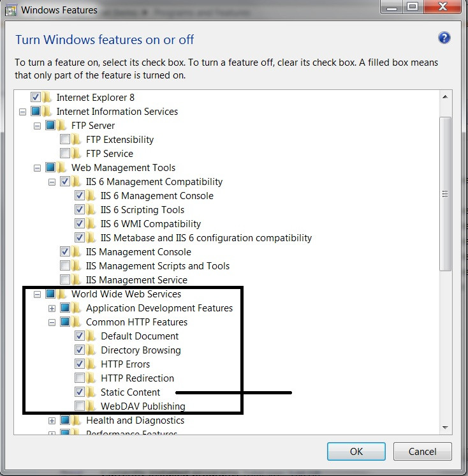Viewport: 468px width, 476px height.
Task: Enable the HTTP Redirection checkbox
Action: coord(80,378)
